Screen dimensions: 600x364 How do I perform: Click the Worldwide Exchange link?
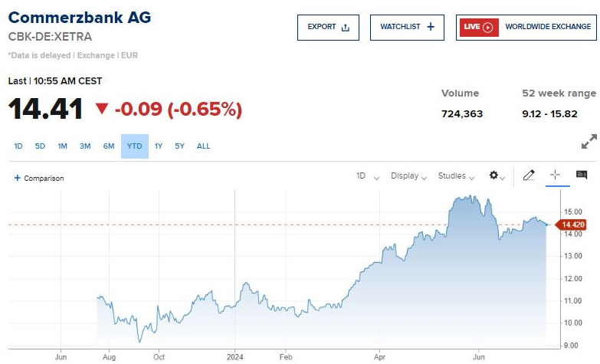[x=547, y=27]
